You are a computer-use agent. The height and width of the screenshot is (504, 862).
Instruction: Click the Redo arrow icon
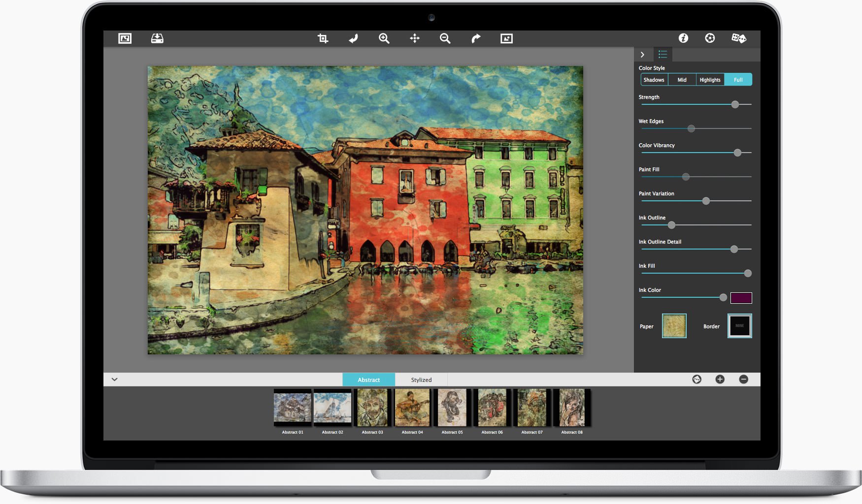click(475, 38)
